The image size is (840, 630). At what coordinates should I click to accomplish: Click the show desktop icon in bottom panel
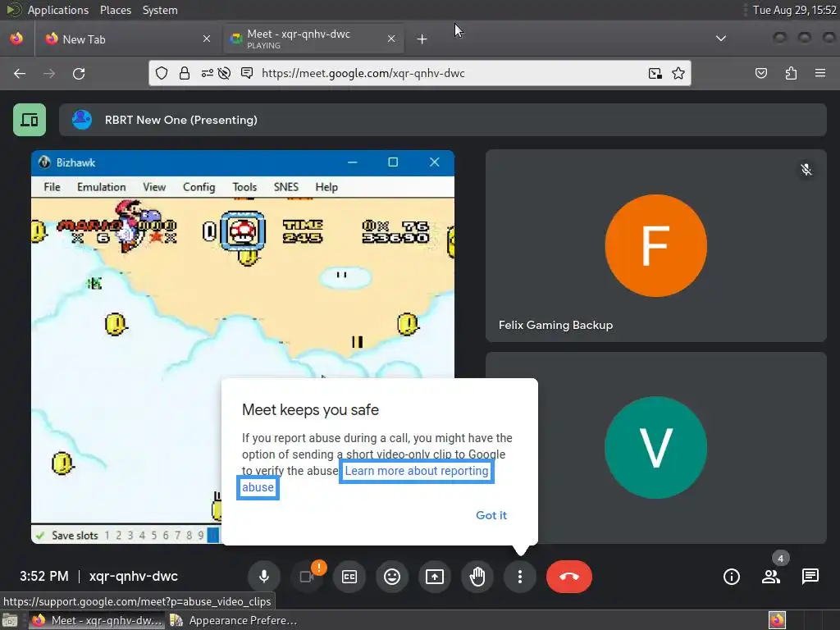10,620
